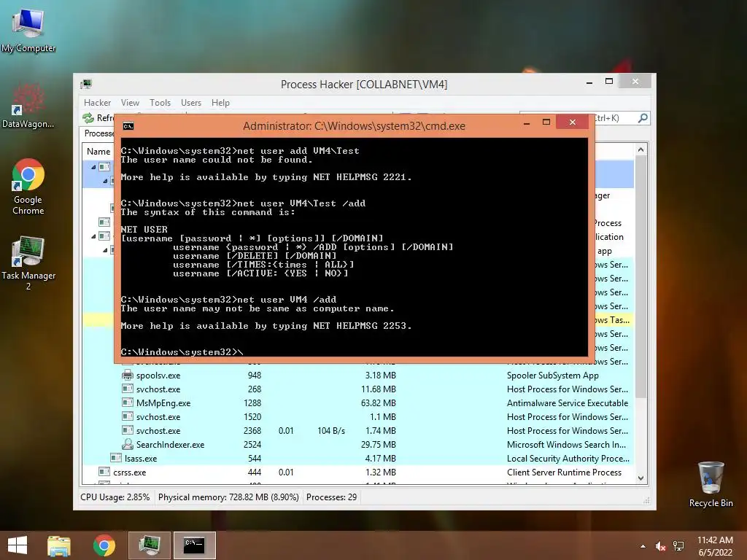Image resolution: width=747 pixels, height=560 pixels.
Task: Click CPU Usage in status bar
Action: coord(115,497)
